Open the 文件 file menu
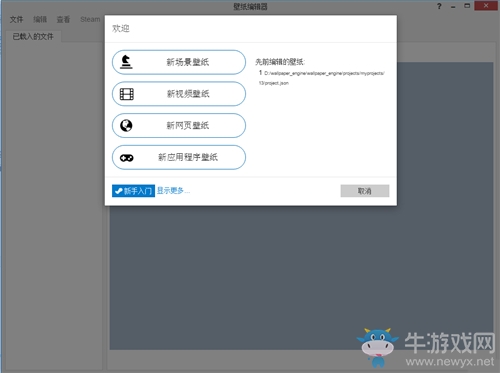Viewport: 500px width, 373px height. (x=16, y=19)
